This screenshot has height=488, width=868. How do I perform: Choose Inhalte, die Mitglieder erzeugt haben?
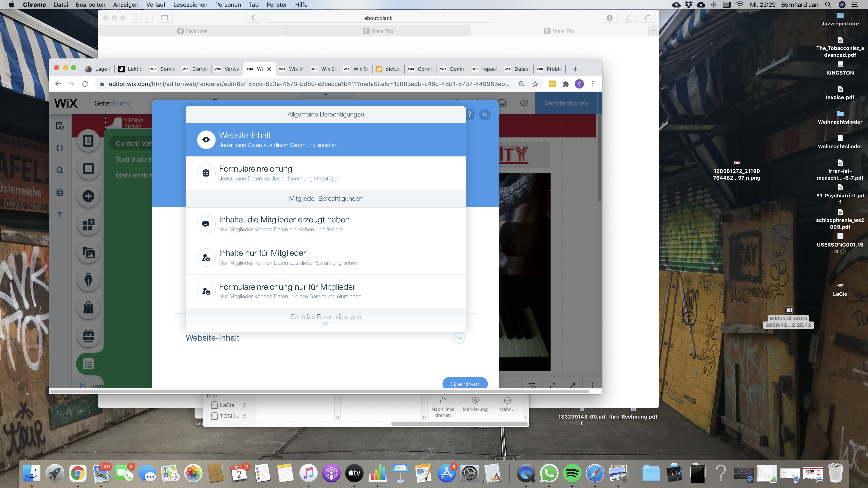coord(325,224)
